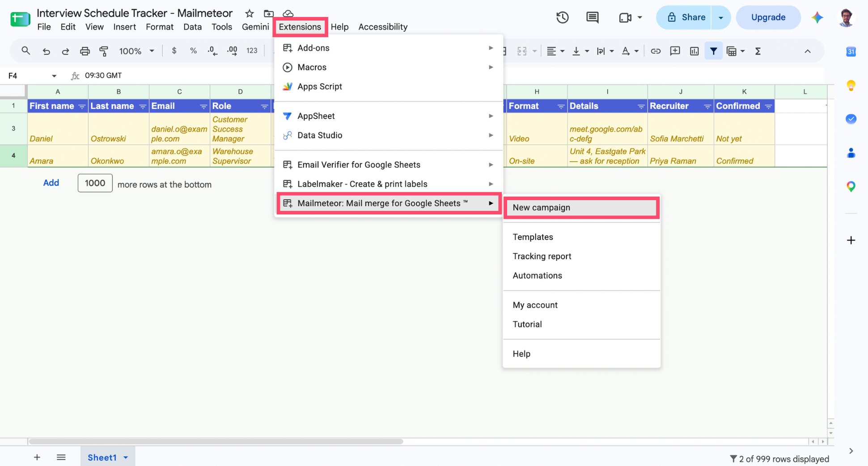Open the 123 number formats button
The image size is (868, 466).
pos(252,51)
